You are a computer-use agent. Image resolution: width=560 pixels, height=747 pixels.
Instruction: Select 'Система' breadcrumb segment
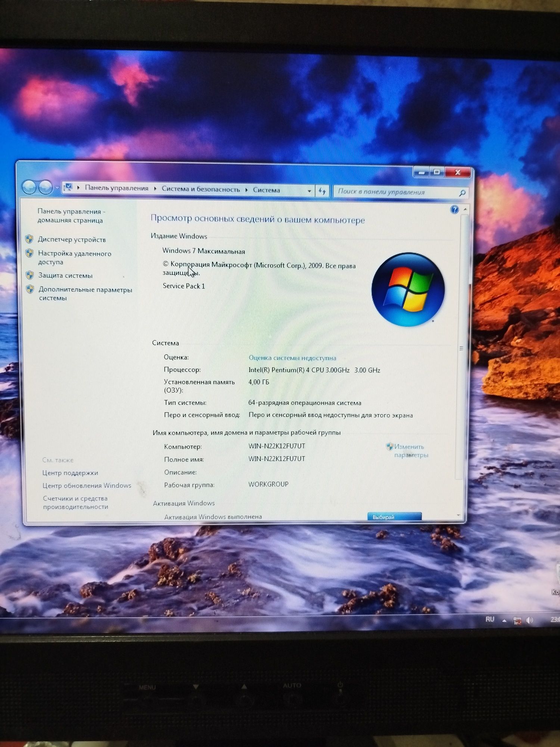[266, 190]
